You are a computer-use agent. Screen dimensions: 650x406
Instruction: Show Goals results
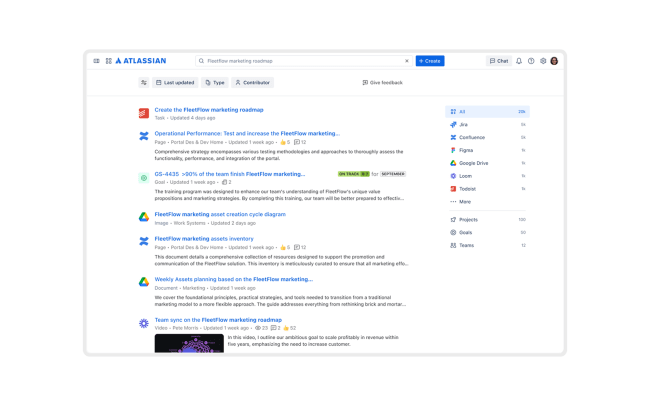488,232
